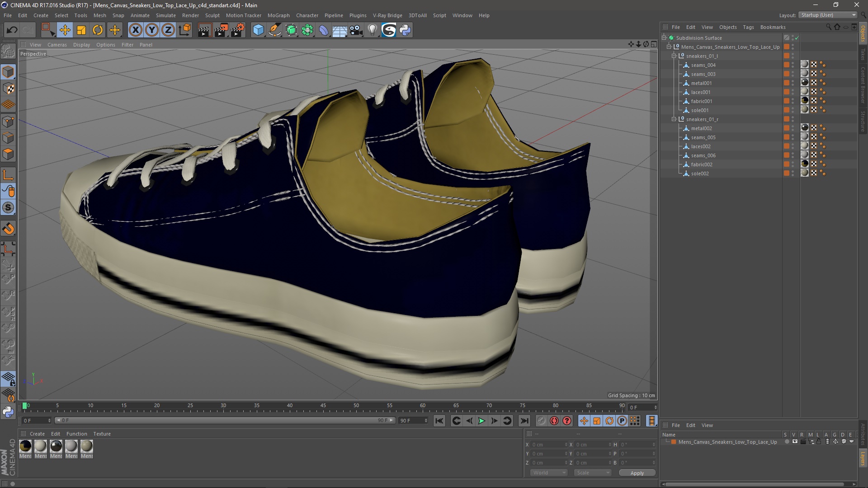Viewport: 868px width, 488px height.
Task: Open the Material Manager Create menu
Action: (x=37, y=434)
